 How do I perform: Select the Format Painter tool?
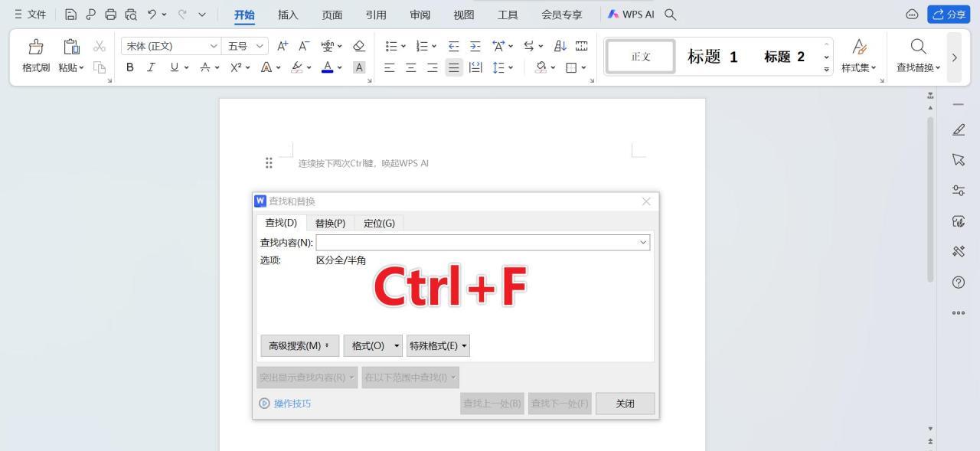35,54
